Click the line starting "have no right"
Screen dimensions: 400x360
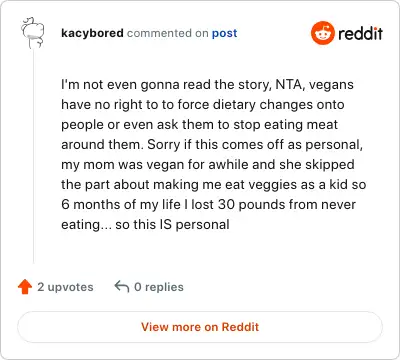(203, 105)
